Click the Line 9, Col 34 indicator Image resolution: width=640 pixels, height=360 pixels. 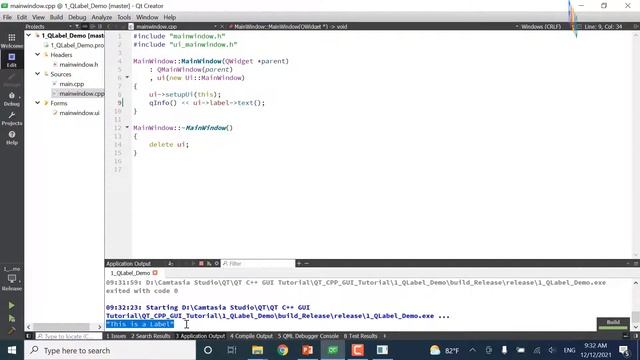pyautogui.click(x=603, y=27)
